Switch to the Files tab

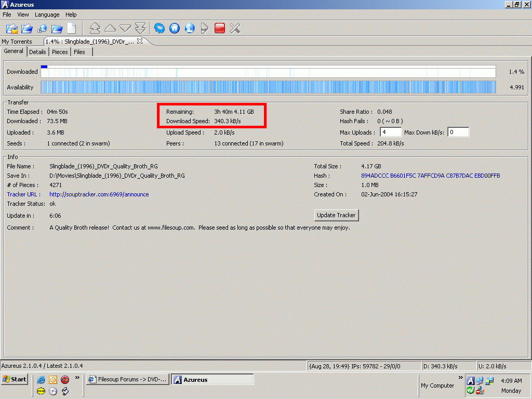click(79, 52)
